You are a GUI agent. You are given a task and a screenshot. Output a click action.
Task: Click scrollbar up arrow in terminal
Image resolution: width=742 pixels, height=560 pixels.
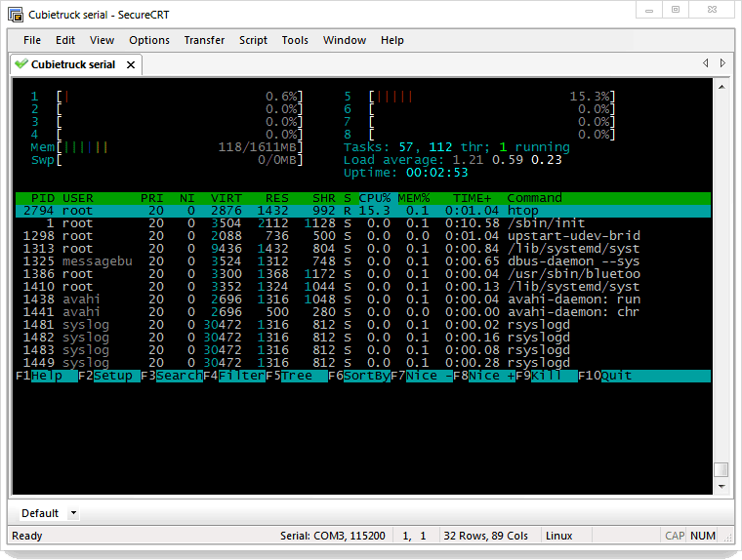coord(721,87)
